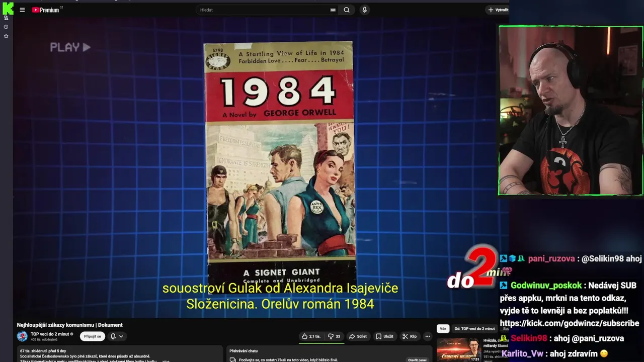Click the magnifying glass search button
This screenshot has width=644, height=362.
pyautogui.click(x=347, y=10)
